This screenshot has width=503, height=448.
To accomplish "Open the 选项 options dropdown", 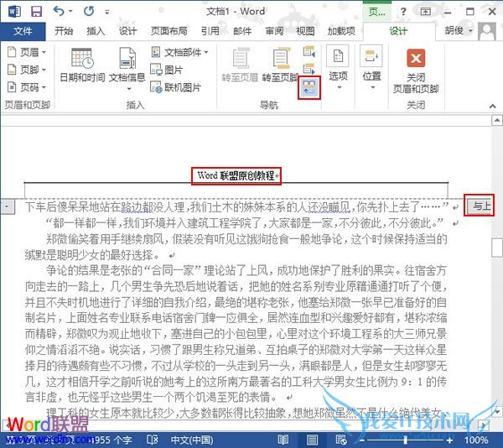I will (338, 68).
